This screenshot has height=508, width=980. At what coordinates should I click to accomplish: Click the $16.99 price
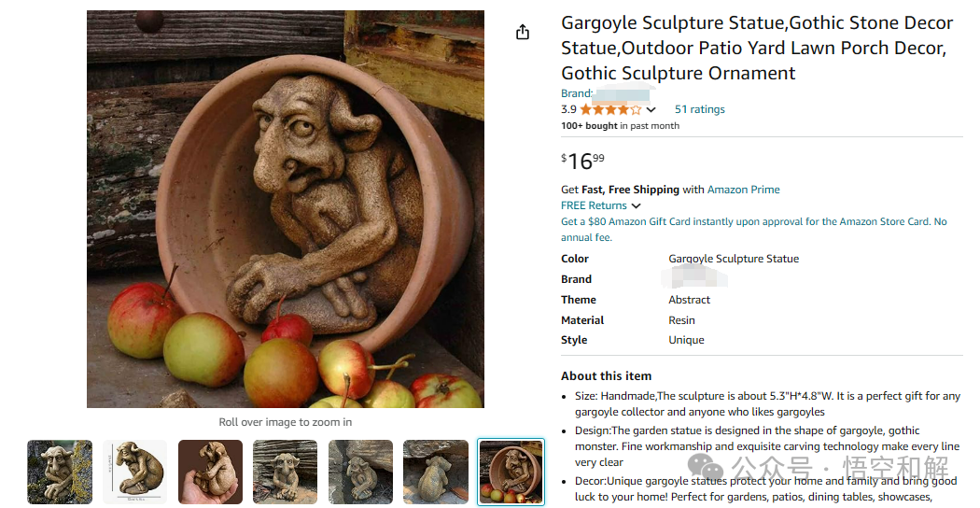582,161
